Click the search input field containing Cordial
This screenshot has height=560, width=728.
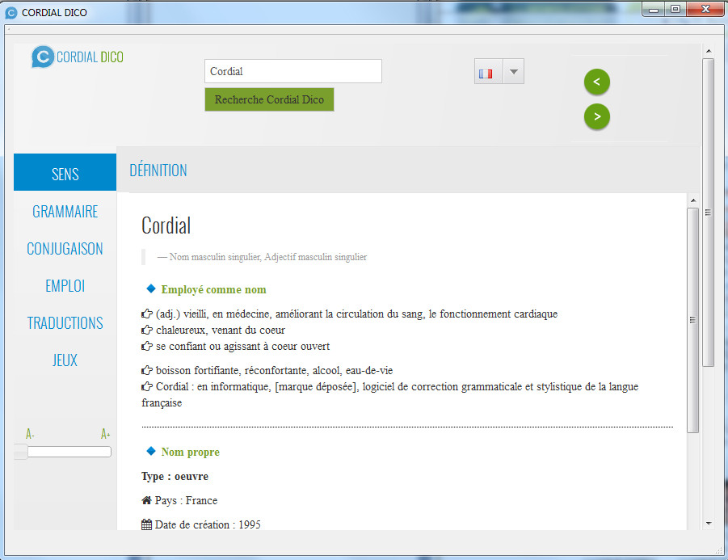click(293, 71)
